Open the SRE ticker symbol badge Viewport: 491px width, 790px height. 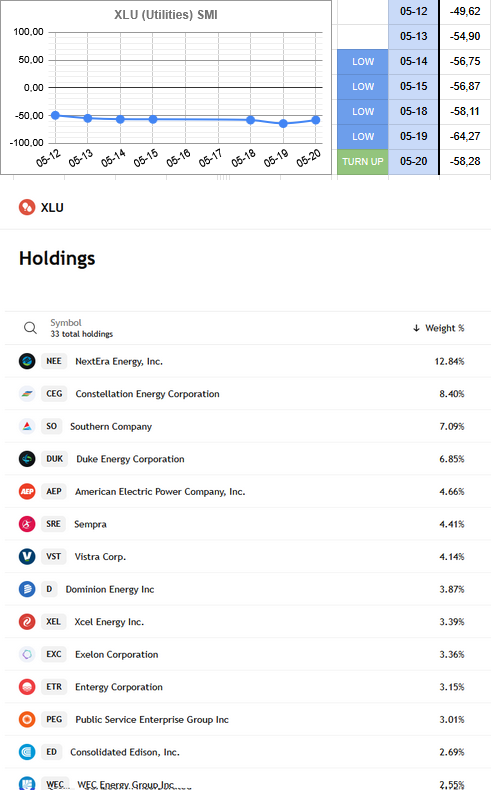click(x=53, y=524)
